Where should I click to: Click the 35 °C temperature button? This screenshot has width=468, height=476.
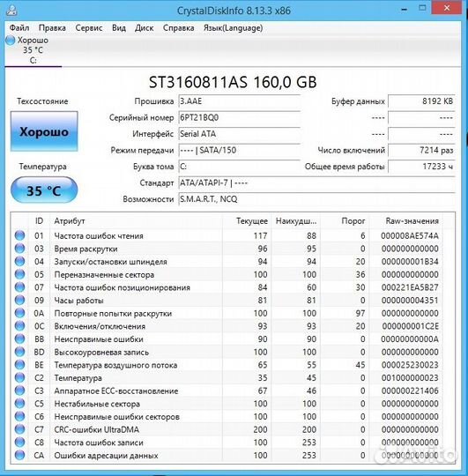pos(44,190)
